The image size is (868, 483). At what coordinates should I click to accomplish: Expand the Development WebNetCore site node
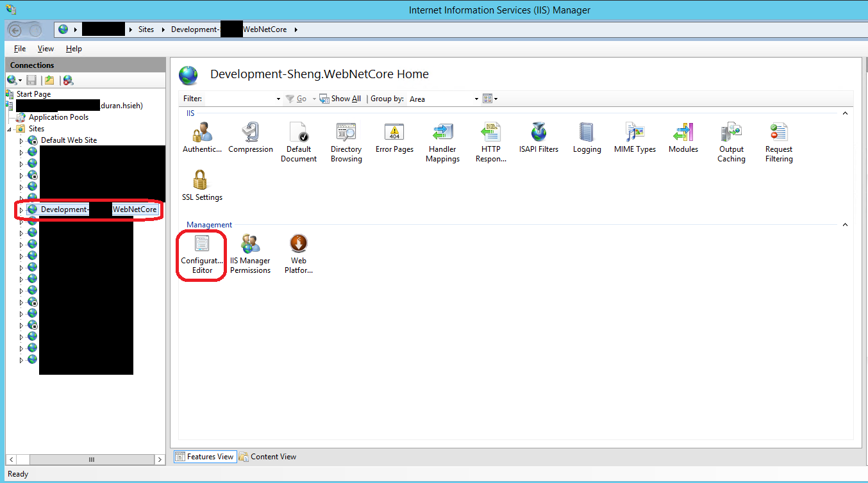(x=21, y=209)
